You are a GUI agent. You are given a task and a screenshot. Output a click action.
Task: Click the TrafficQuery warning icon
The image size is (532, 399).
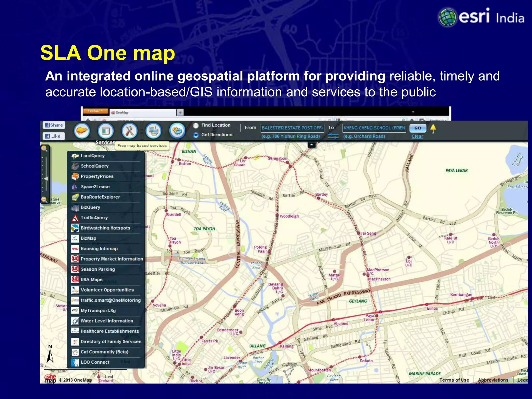[75, 218]
